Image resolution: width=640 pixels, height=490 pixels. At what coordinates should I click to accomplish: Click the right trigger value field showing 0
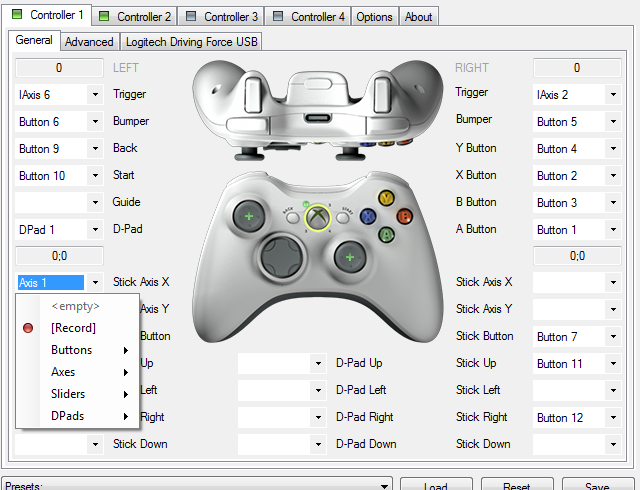point(577,68)
